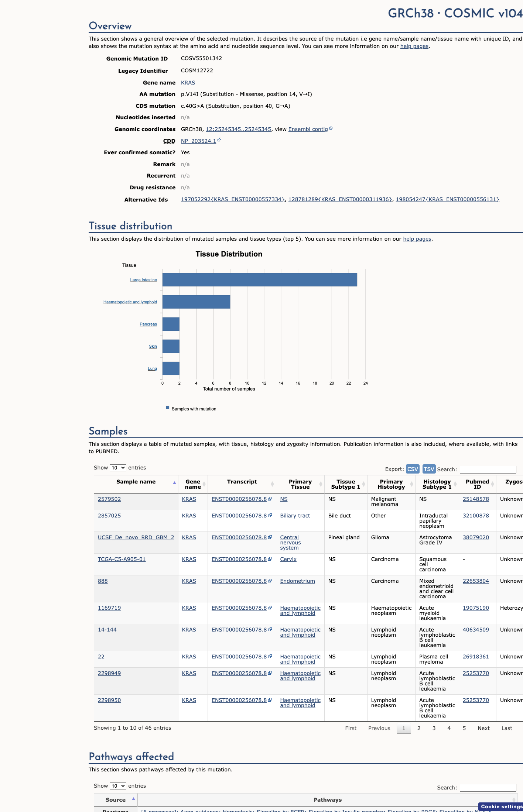Click external link icon beside Ensembl contig
The image size is (523, 812).
point(331,128)
